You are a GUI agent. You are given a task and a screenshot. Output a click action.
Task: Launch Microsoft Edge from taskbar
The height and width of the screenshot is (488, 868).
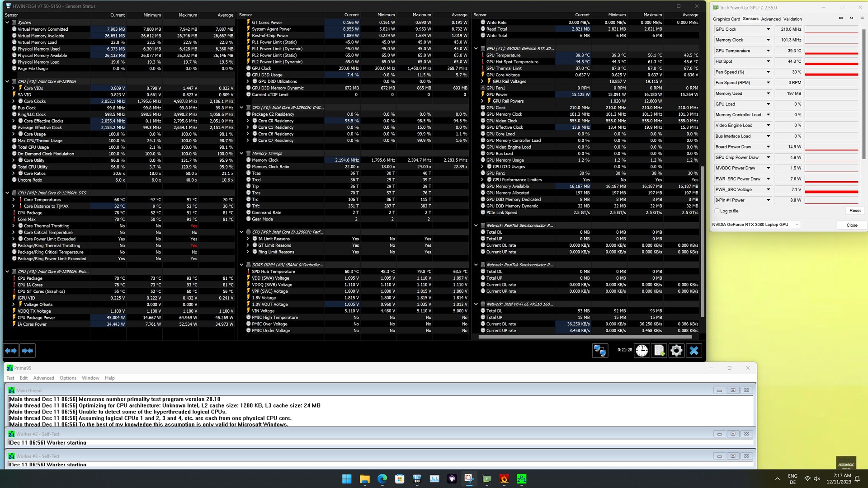[x=382, y=479]
